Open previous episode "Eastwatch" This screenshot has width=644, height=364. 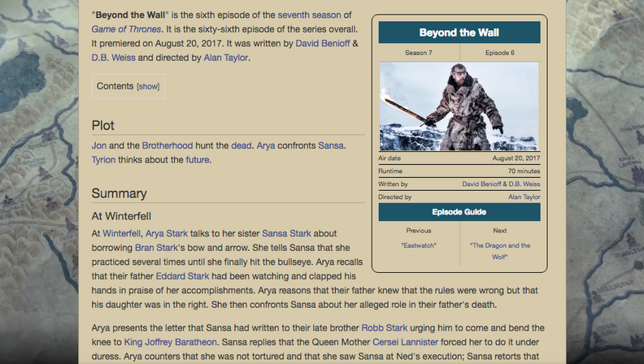click(x=418, y=245)
